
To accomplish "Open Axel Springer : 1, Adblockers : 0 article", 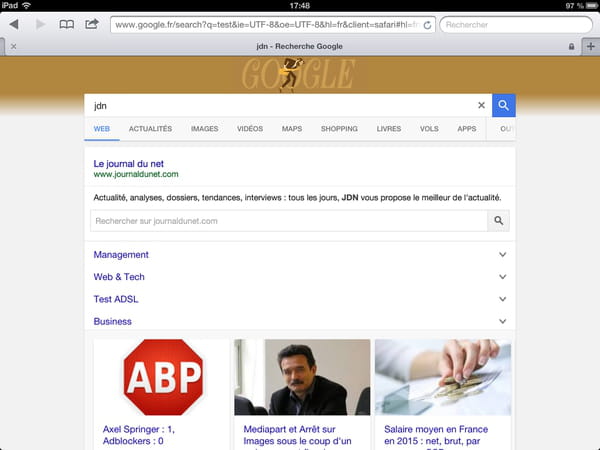I will tap(139, 435).
